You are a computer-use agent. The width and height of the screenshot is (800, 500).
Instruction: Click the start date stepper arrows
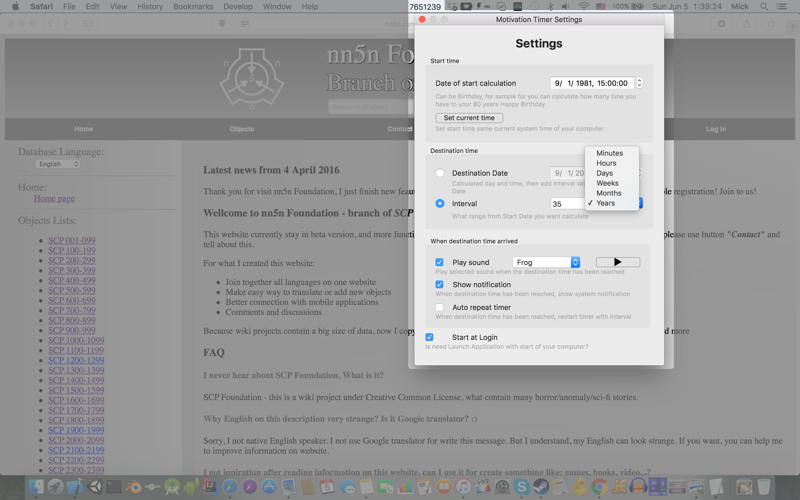point(639,83)
